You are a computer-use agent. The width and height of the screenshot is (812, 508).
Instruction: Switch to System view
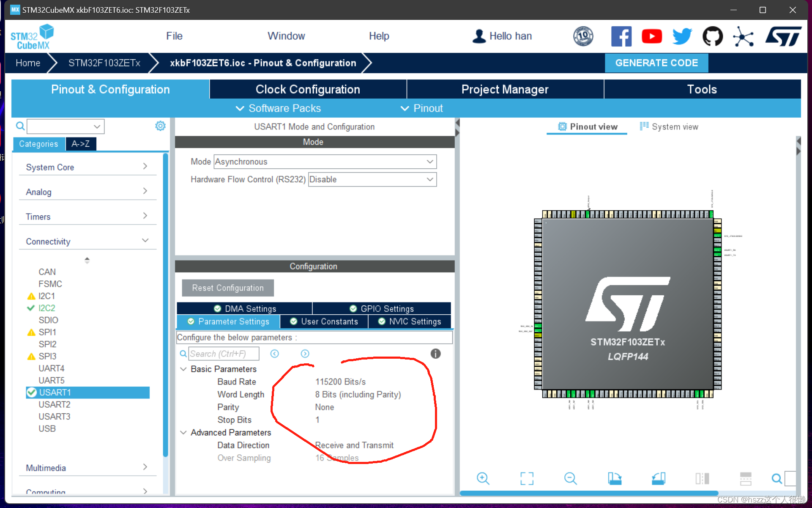pos(669,126)
